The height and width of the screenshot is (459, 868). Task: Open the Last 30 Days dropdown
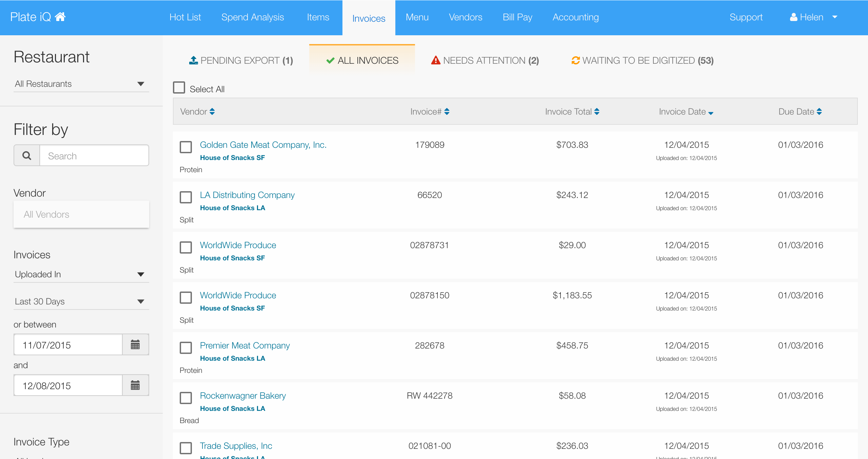(81, 301)
